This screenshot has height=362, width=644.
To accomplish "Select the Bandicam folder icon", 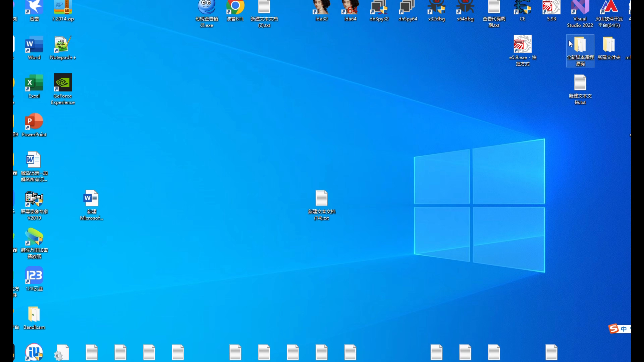I will pyautogui.click(x=34, y=314).
